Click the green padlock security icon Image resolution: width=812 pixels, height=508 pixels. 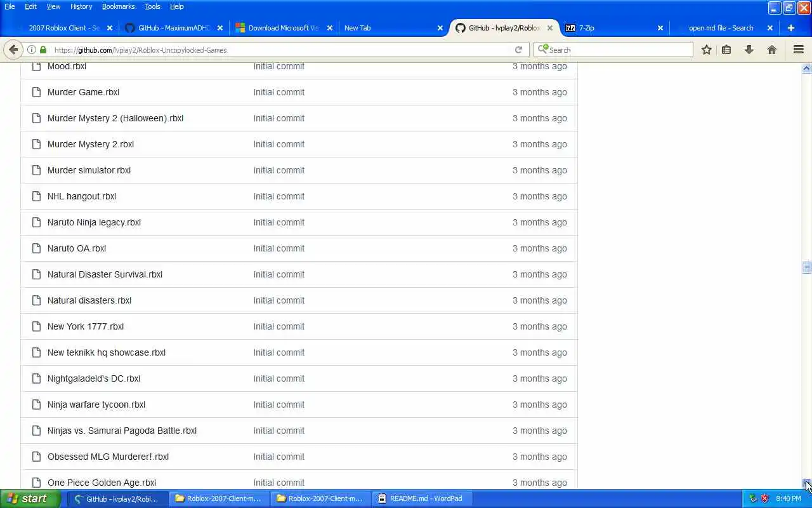click(x=43, y=50)
